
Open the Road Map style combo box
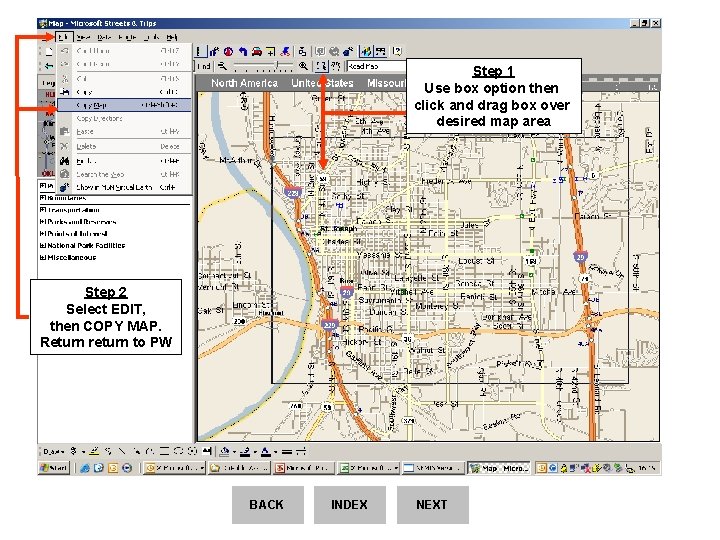pyautogui.click(x=377, y=66)
